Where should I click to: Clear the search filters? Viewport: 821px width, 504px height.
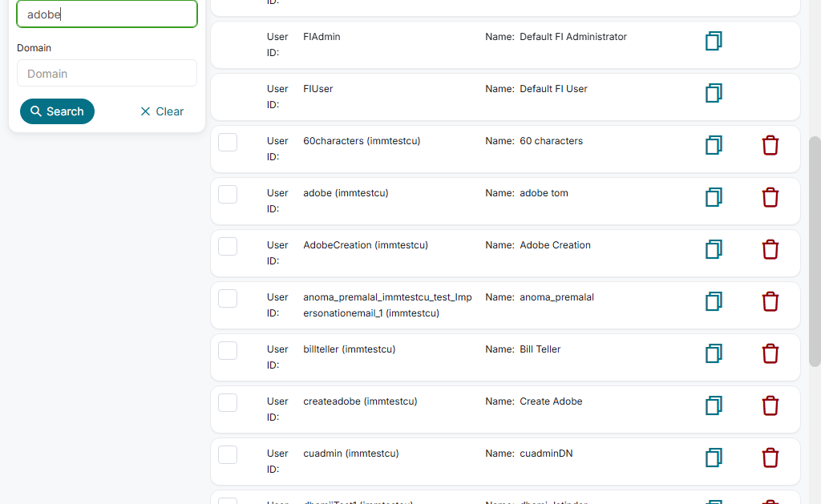[162, 111]
